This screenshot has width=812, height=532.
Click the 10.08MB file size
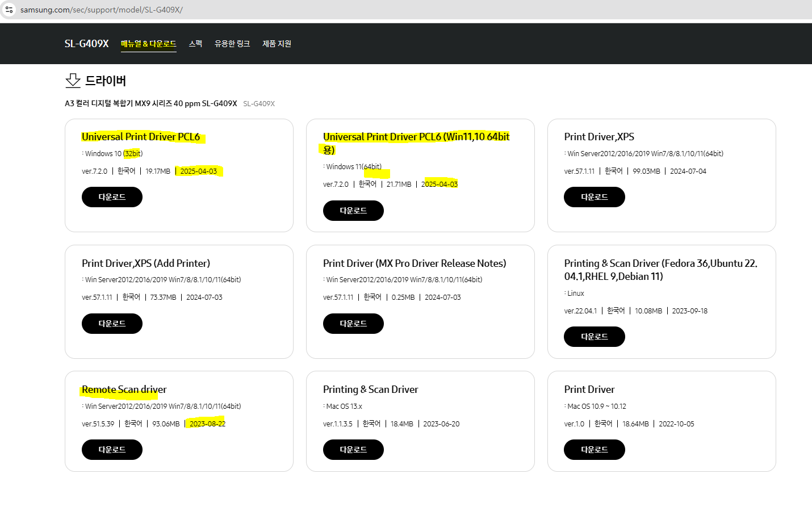[x=648, y=311]
